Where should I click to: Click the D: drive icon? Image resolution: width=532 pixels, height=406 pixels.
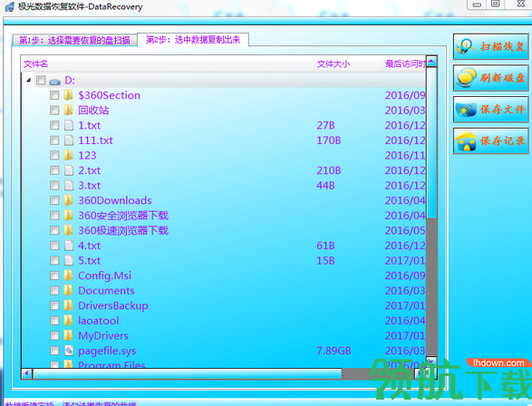coord(55,82)
